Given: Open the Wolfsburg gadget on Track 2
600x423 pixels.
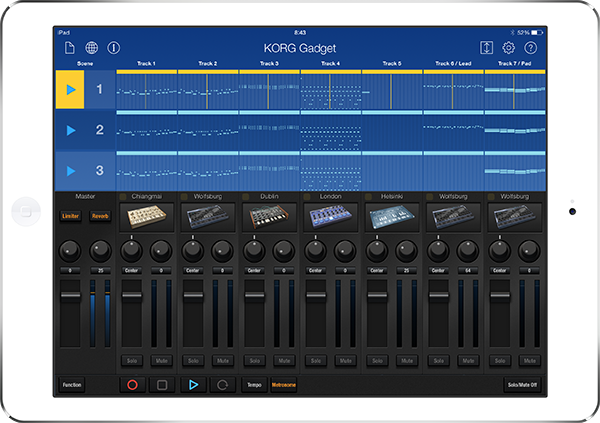Looking at the screenshot, I should tap(208, 217).
